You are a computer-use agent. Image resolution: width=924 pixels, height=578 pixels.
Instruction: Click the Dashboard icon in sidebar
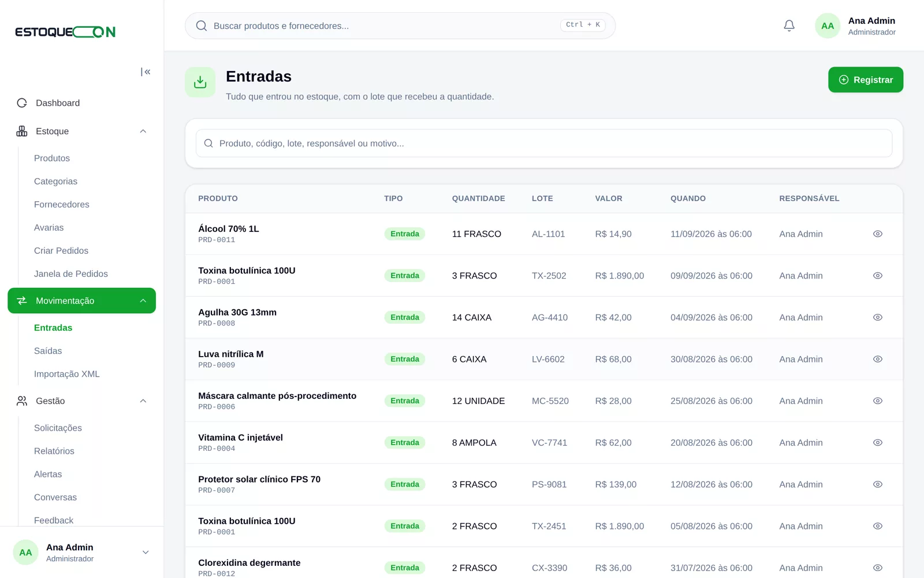click(22, 103)
